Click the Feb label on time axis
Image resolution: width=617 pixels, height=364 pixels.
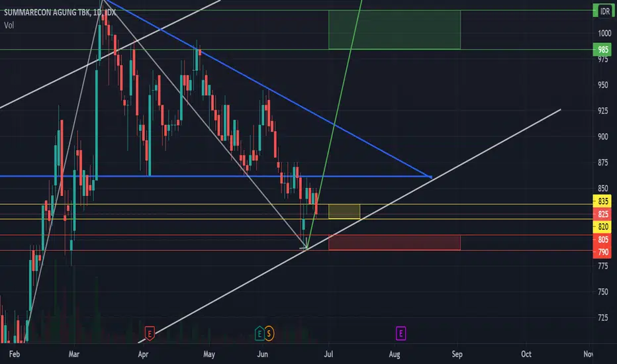tap(14, 354)
